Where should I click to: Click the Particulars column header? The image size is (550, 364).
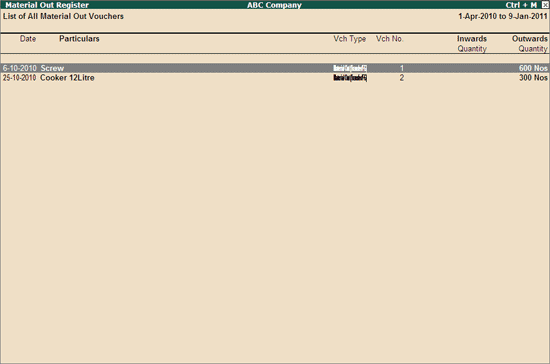click(79, 39)
